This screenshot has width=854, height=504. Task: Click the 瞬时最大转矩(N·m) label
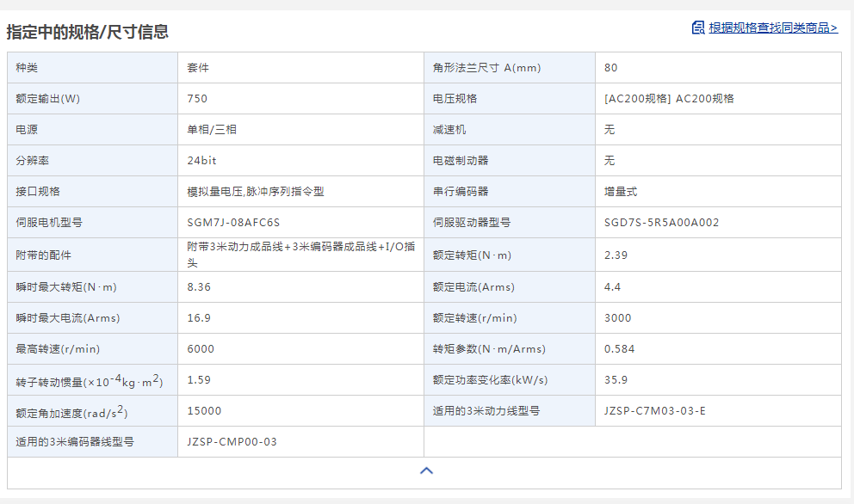66,287
